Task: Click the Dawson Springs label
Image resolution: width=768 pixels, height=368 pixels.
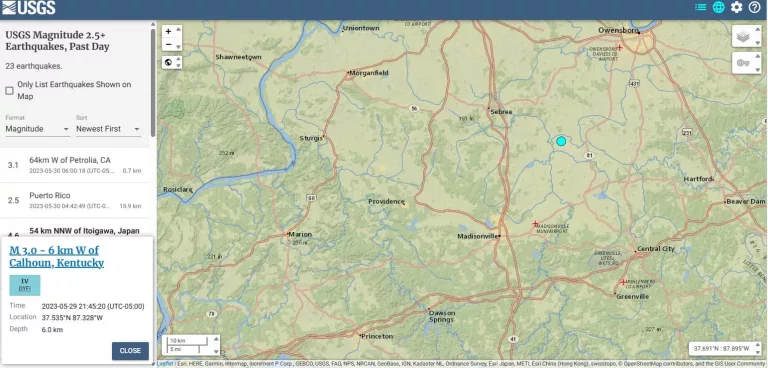Action: coord(442,316)
